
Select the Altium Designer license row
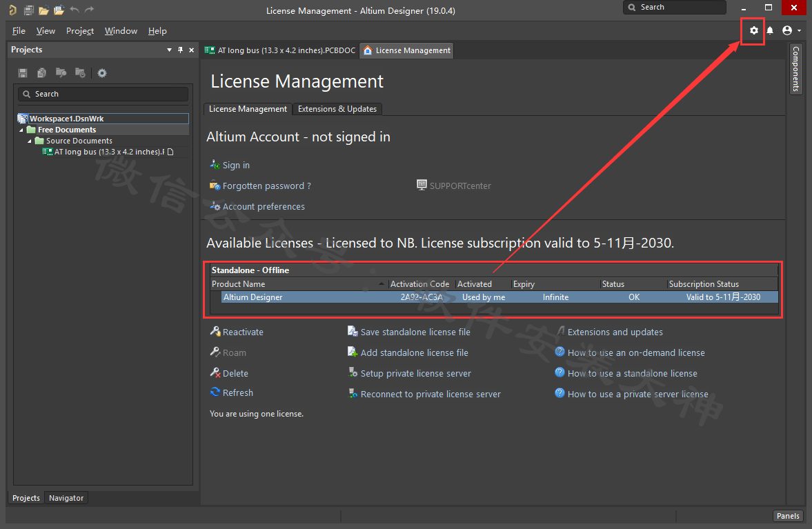click(x=499, y=297)
